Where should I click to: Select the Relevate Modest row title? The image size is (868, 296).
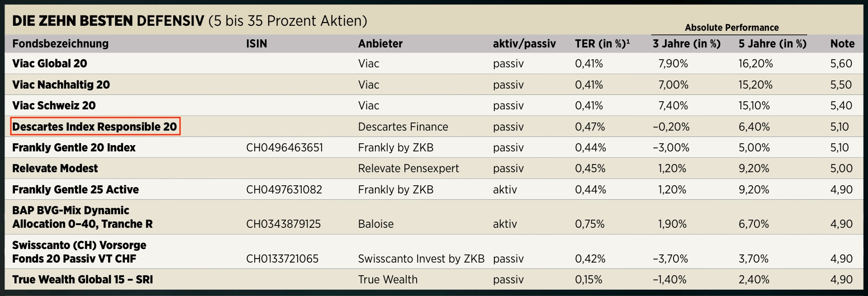click(x=55, y=169)
